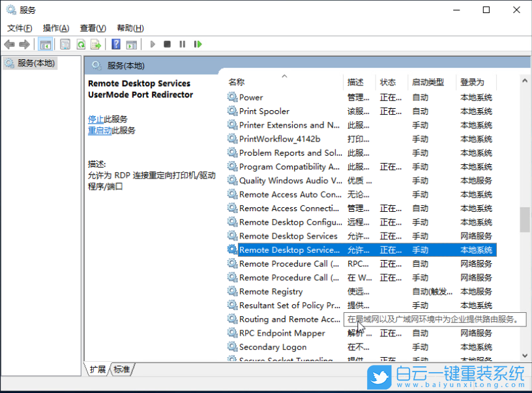Start the selected service with the play icon

click(x=152, y=44)
